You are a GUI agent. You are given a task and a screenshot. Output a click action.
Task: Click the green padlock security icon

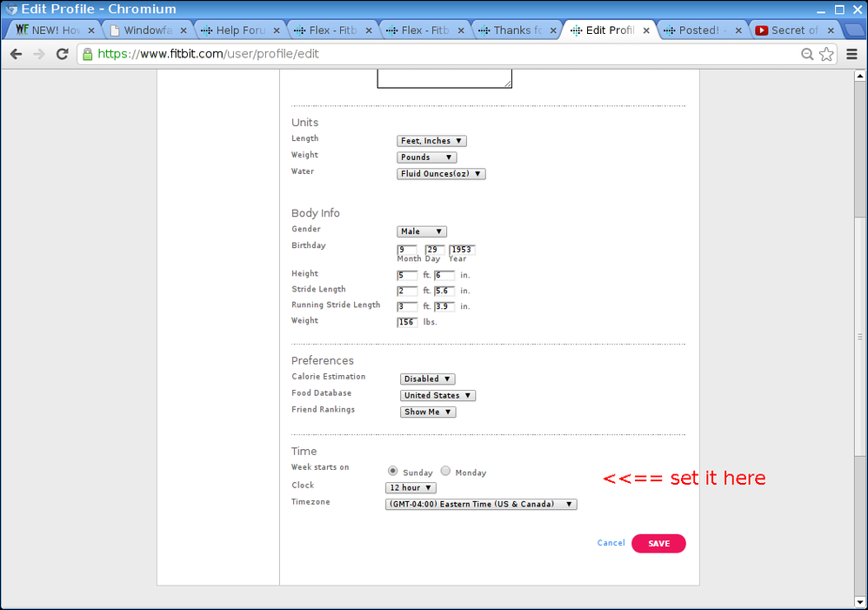88,54
